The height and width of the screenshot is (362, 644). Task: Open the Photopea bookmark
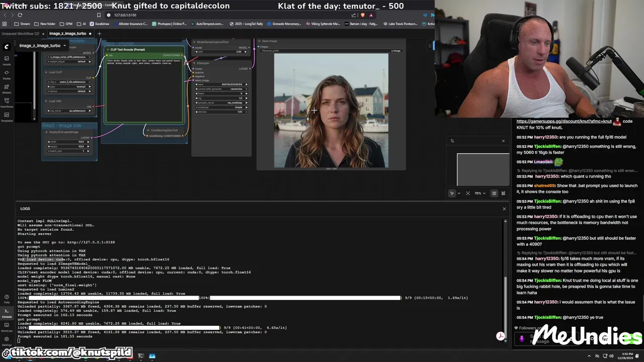[x=169, y=24]
